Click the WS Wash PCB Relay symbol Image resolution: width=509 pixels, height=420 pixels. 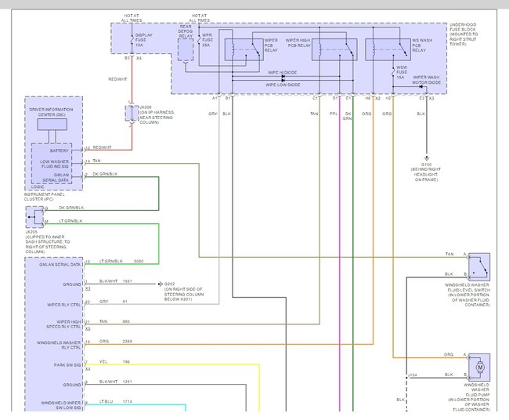[x=388, y=49]
